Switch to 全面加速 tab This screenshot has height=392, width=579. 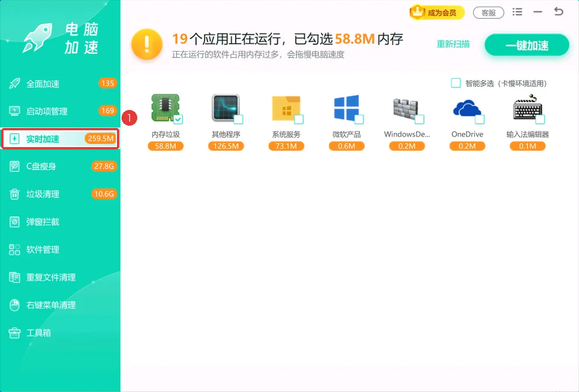pyautogui.click(x=60, y=83)
